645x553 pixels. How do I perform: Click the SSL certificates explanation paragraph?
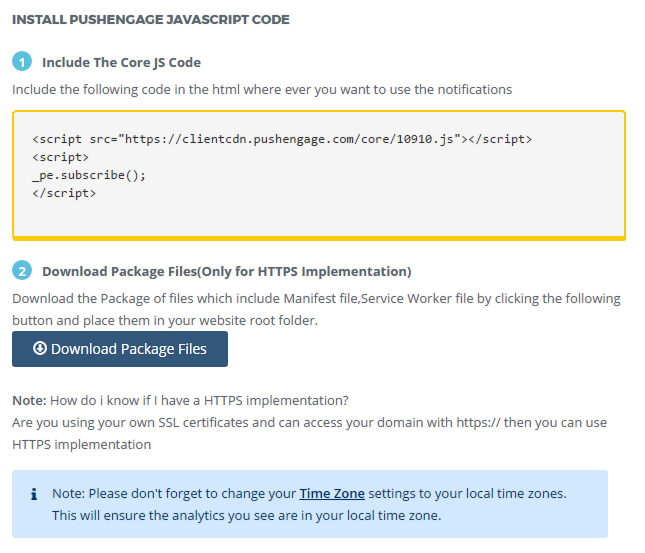[309, 433]
